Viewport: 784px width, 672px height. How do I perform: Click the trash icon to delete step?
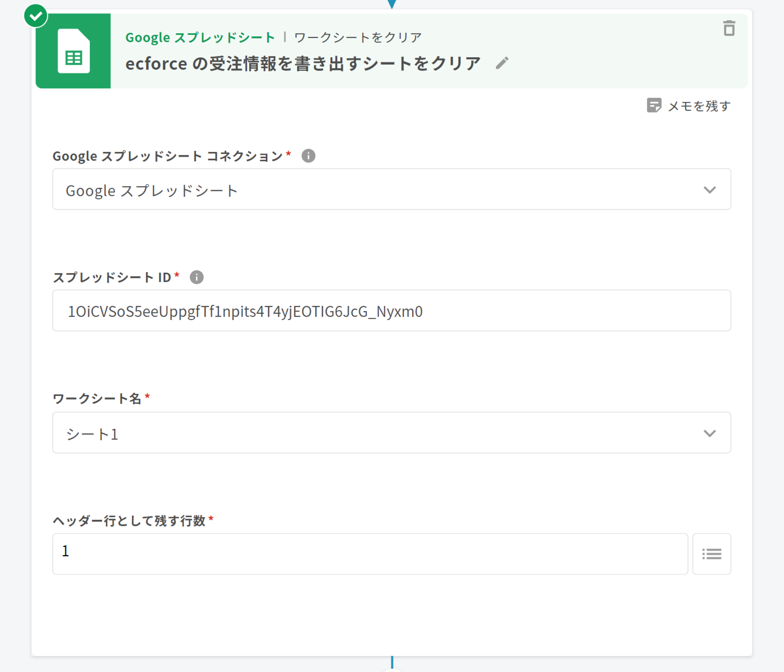(x=729, y=28)
